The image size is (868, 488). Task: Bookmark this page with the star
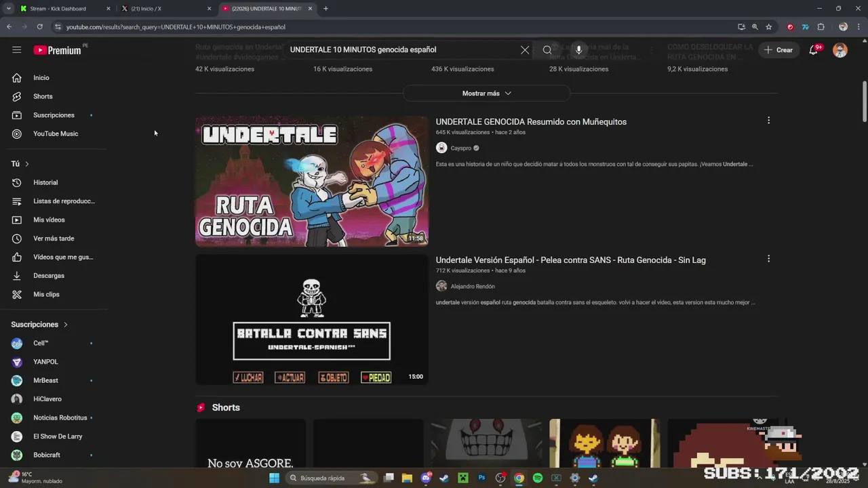[x=769, y=27]
